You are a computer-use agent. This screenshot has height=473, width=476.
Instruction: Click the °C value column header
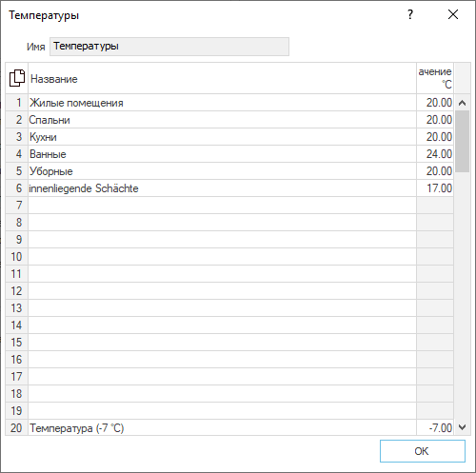(435, 78)
